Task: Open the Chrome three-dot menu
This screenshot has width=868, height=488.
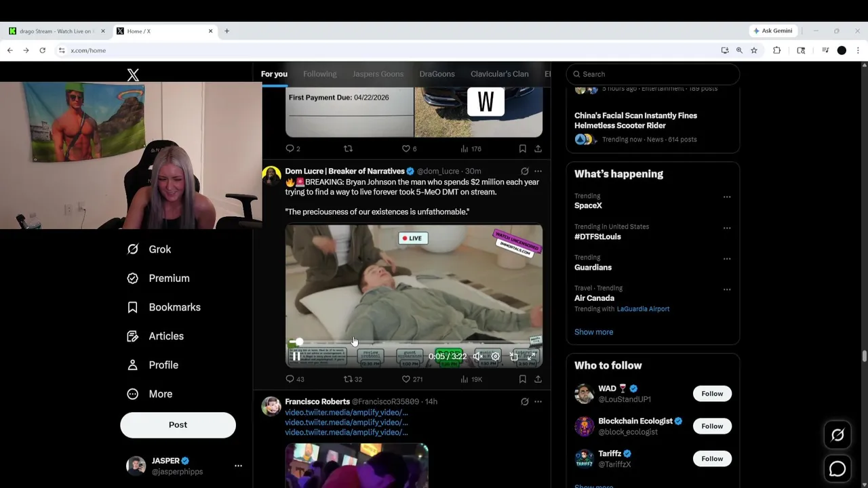Action: (858, 50)
